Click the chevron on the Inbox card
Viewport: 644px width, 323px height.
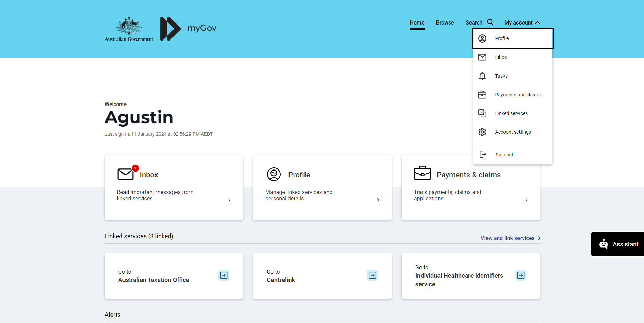230,200
